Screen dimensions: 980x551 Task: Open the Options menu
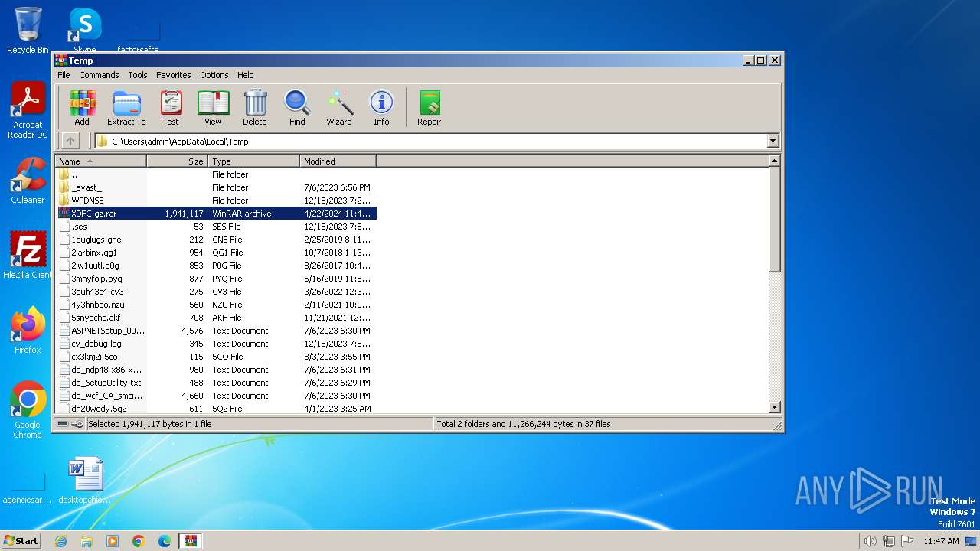tap(214, 75)
